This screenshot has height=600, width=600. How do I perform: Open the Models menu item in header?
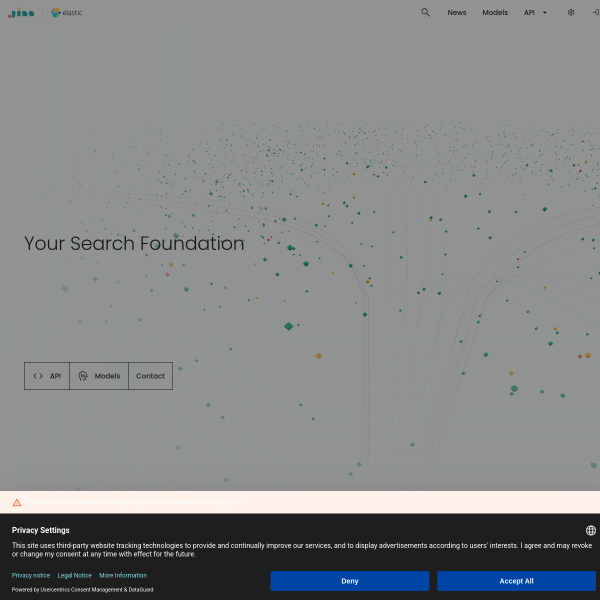[495, 13]
